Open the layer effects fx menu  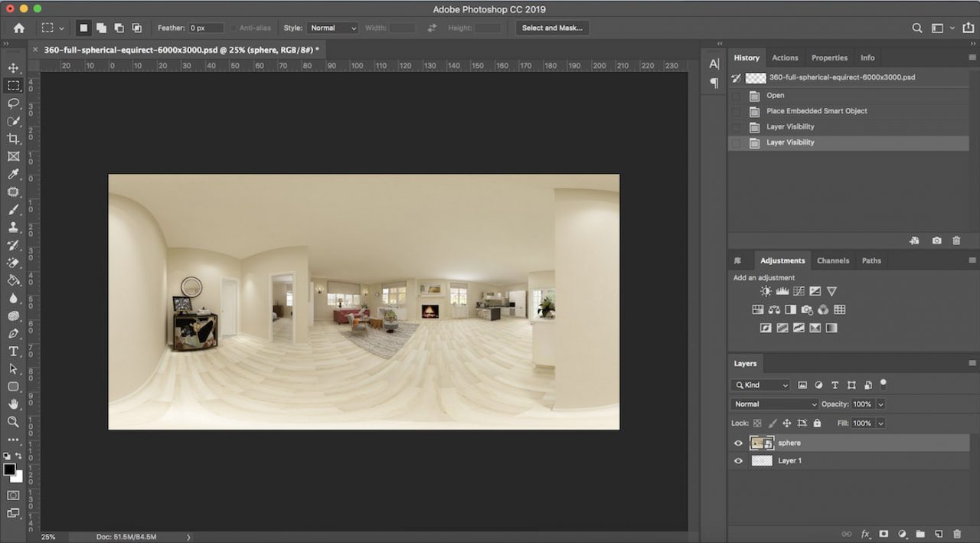[865, 534]
